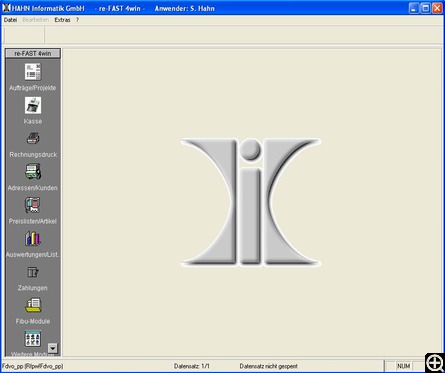Click the Rechnungsdruck label
Image resolution: width=445 pixels, height=373 pixels.
pos(33,155)
